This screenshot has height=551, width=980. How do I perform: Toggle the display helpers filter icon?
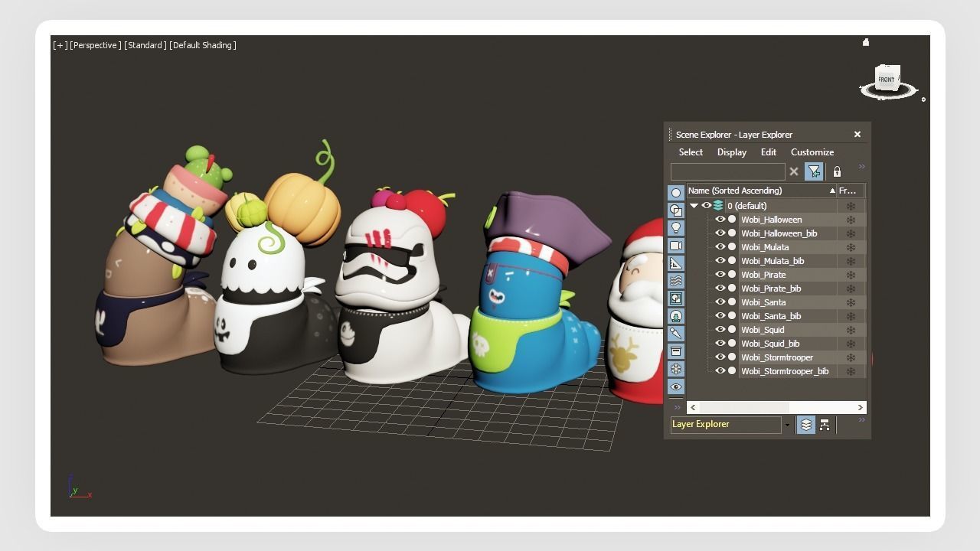[676, 263]
